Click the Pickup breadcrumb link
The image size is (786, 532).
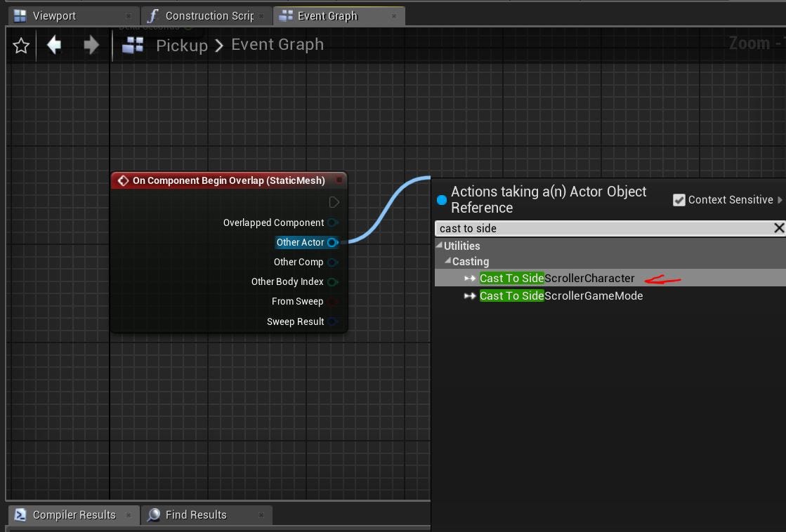point(181,44)
